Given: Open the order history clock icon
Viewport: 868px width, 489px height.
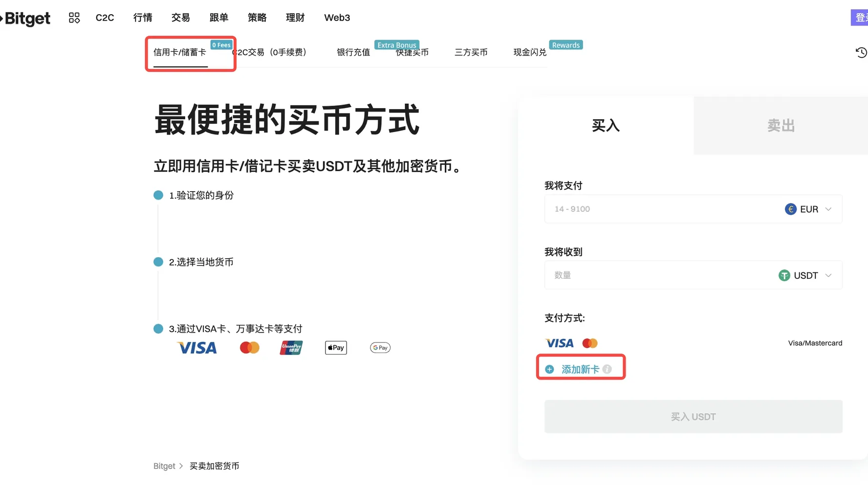Looking at the screenshot, I should (861, 52).
